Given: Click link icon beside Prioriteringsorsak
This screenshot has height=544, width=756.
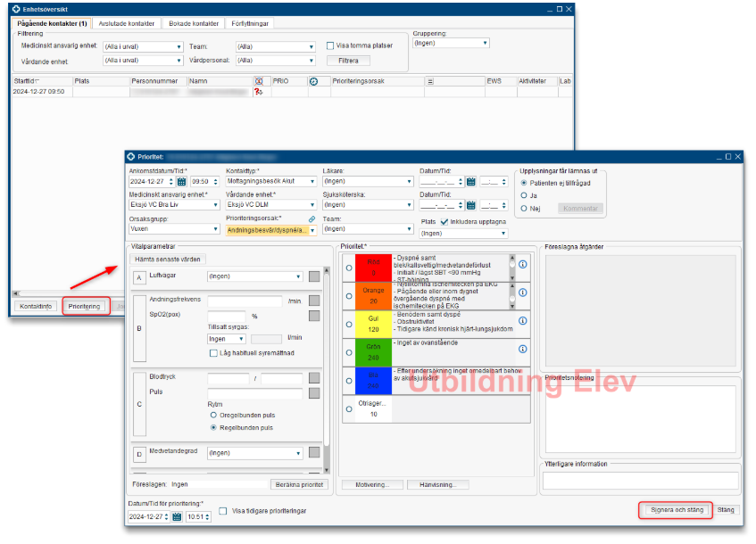Looking at the screenshot, I should pos(312,218).
